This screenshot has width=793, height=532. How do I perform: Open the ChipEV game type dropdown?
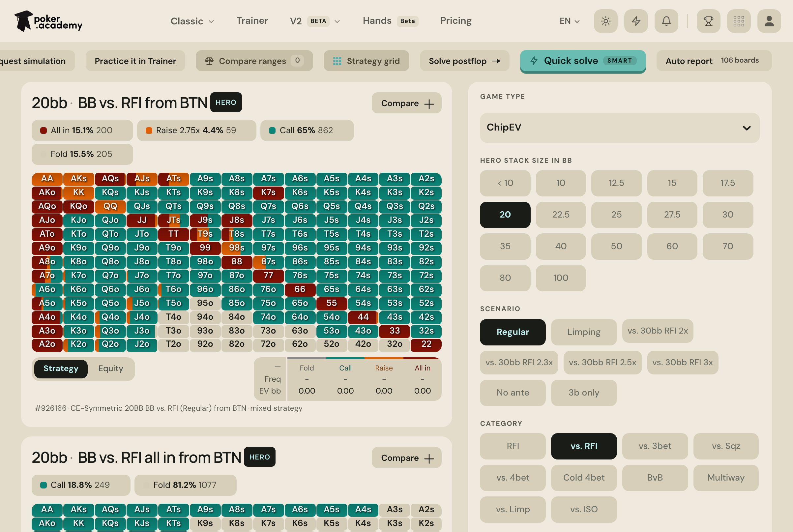click(619, 128)
